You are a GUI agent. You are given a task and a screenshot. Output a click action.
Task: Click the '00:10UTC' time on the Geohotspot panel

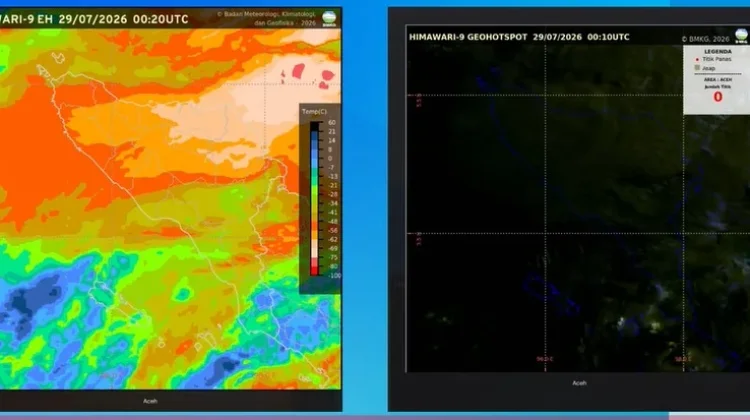[608, 37]
